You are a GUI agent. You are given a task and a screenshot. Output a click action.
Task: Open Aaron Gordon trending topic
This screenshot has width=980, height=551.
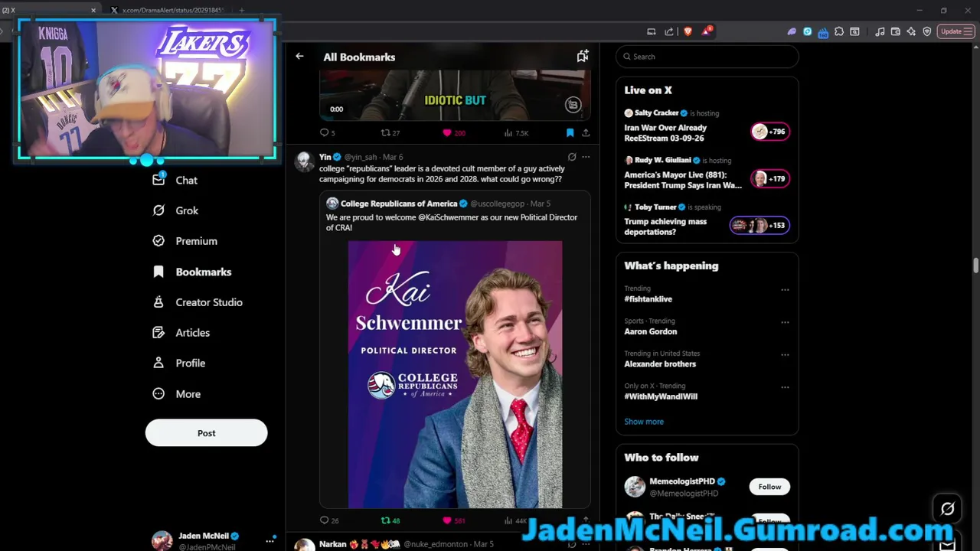coord(650,331)
